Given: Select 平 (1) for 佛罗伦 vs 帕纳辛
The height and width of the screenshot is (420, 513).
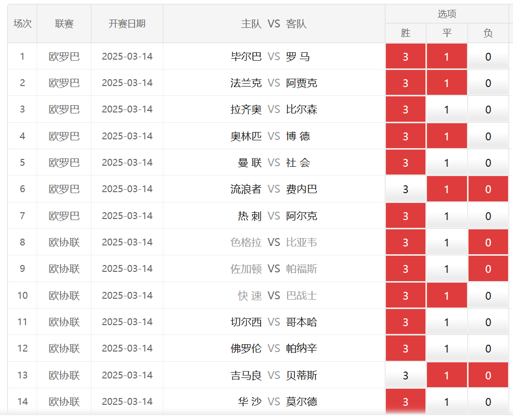Looking at the screenshot, I should [446, 349].
